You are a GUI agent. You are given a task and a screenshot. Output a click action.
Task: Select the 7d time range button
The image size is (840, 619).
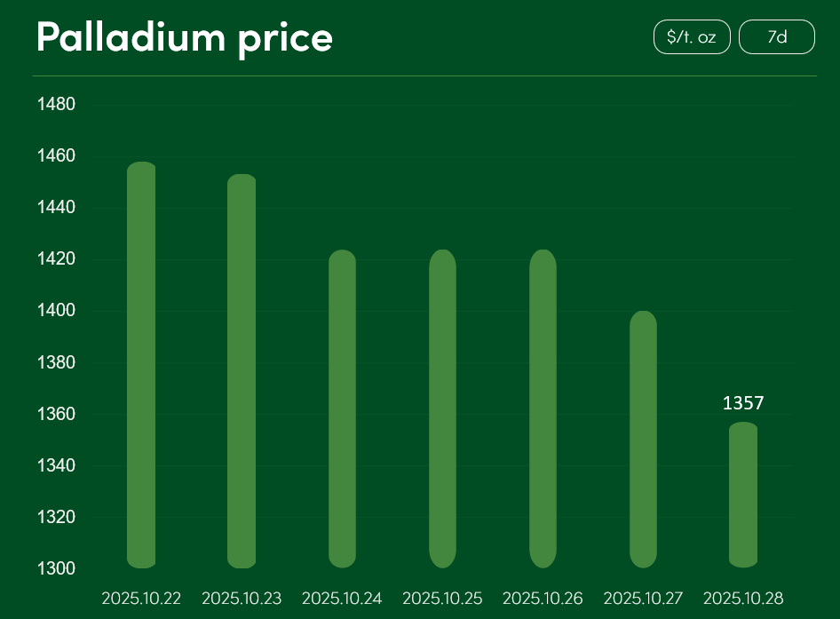click(x=776, y=37)
